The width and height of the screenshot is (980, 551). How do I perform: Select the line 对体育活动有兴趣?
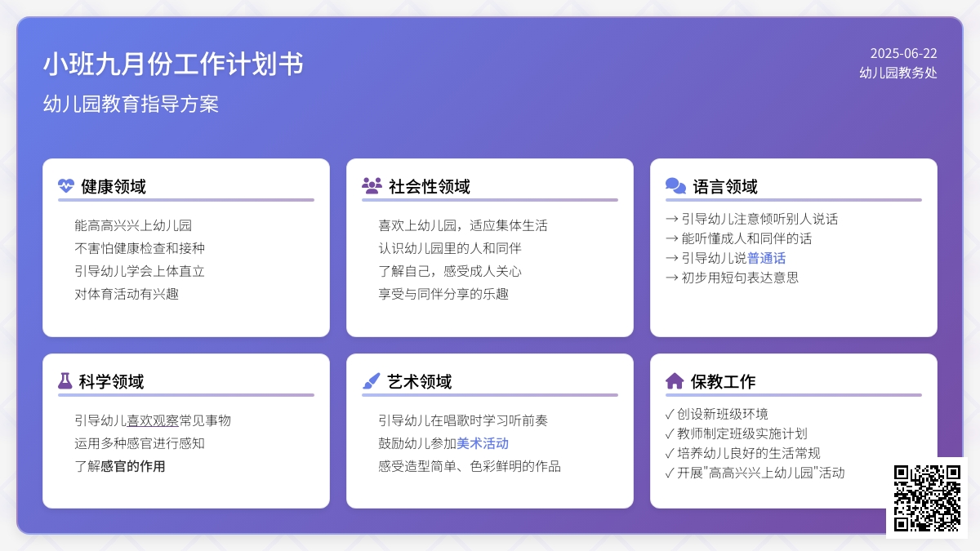pos(127,294)
